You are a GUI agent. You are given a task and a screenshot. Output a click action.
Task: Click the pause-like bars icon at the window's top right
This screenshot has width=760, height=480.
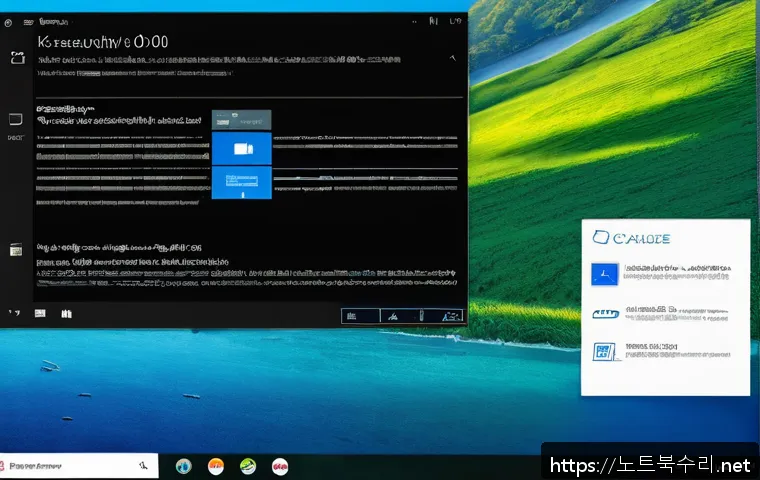[x=433, y=21]
